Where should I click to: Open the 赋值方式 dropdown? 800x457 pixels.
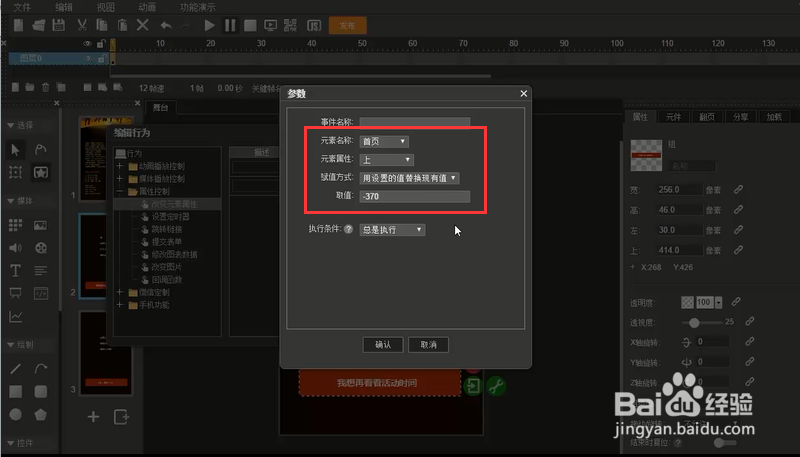tap(409, 178)
